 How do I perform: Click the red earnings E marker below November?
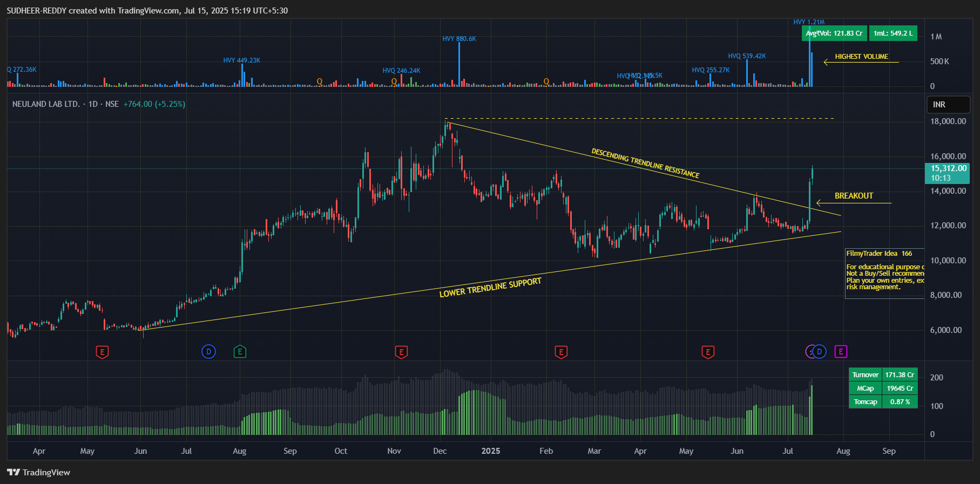pos(401,352)
